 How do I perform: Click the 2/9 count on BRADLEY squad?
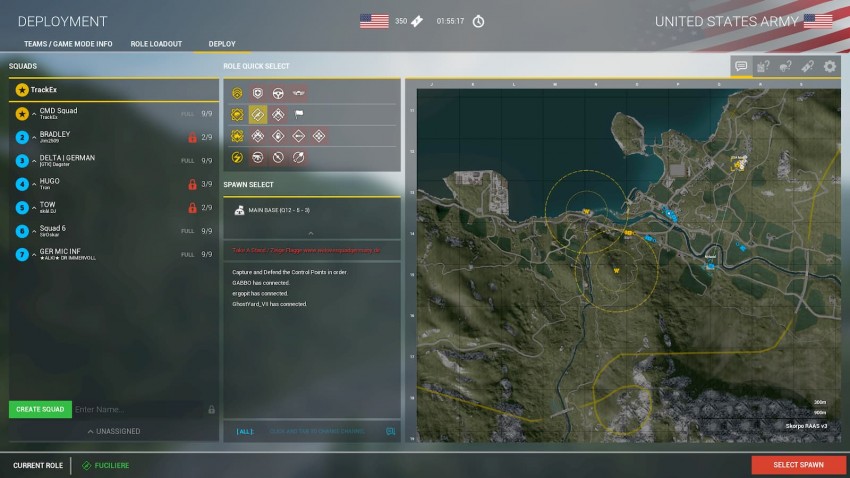tap(207, 137)
